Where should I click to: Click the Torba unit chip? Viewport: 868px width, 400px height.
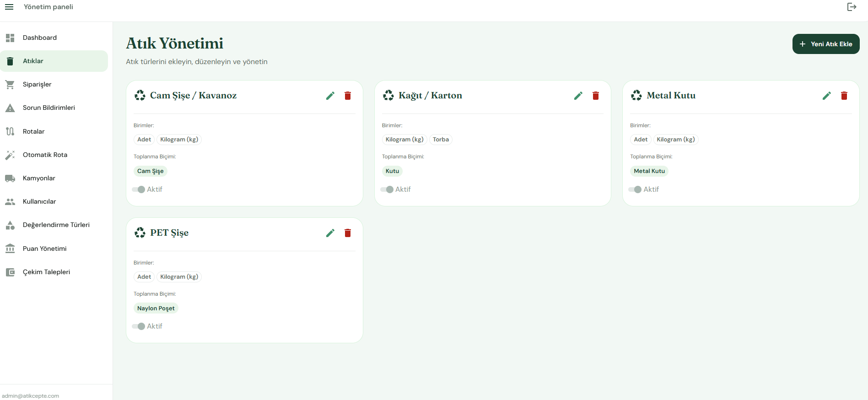tap(441, 140)
